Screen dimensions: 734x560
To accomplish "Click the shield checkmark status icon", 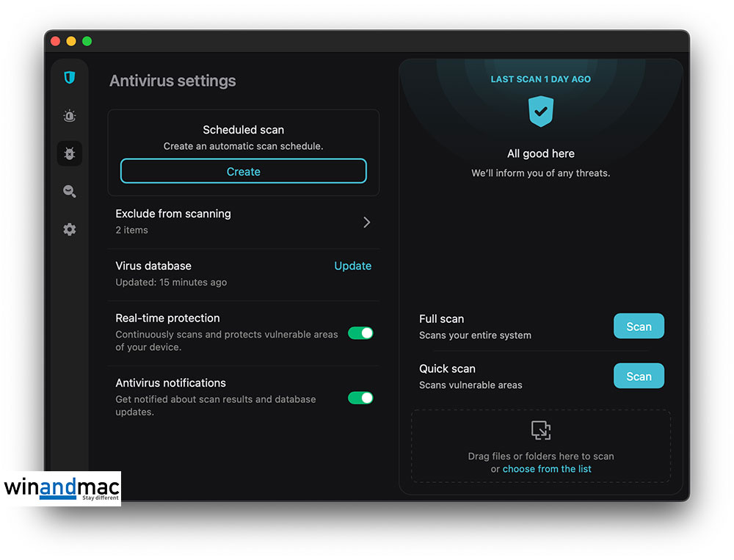I will coord(541,112).
